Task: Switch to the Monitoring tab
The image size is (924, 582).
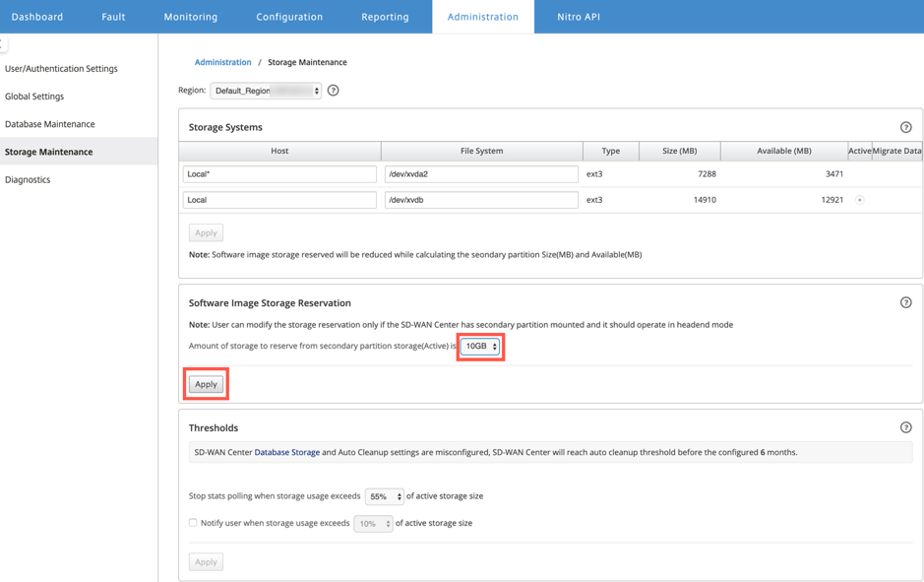Action: coord(190,17)
